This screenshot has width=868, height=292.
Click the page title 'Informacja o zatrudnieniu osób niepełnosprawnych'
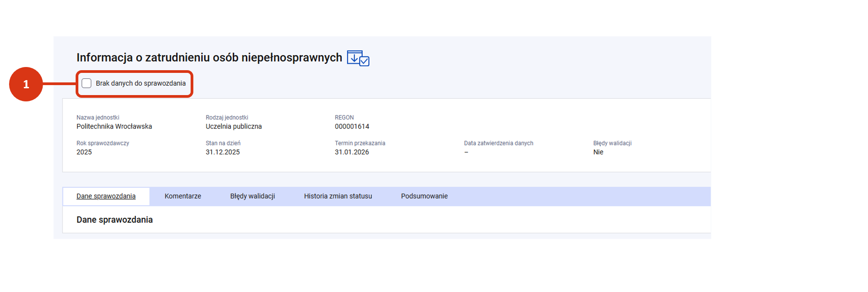coord(209,58)
